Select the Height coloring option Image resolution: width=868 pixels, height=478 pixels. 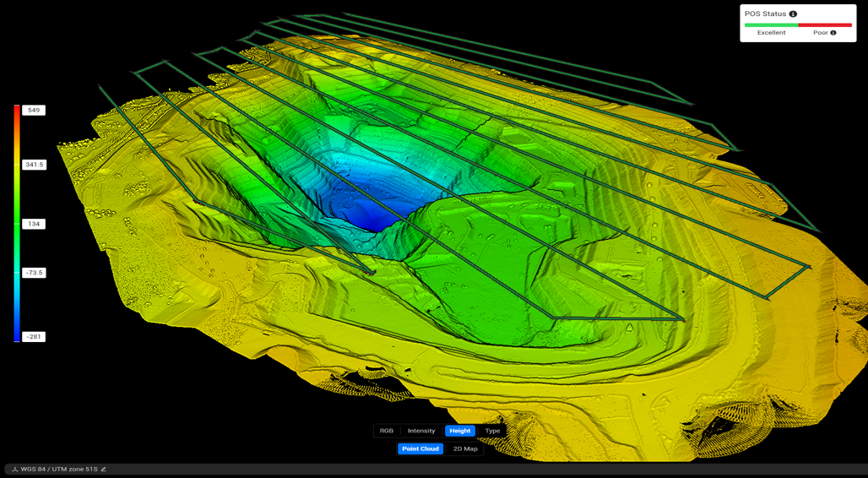(460, 431)
